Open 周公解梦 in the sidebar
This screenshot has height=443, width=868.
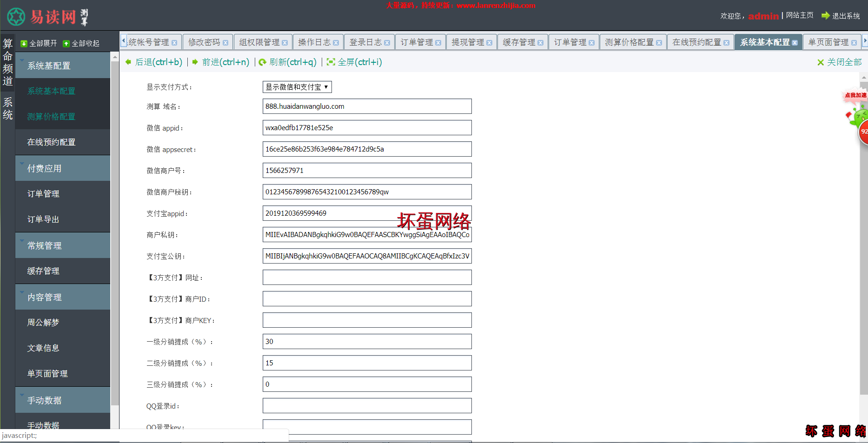(x=63, y=323)
